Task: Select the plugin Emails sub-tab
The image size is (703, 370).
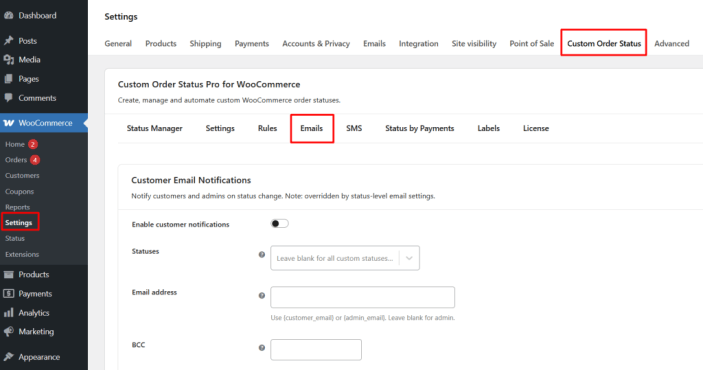Action: click(x=312, y=128)
